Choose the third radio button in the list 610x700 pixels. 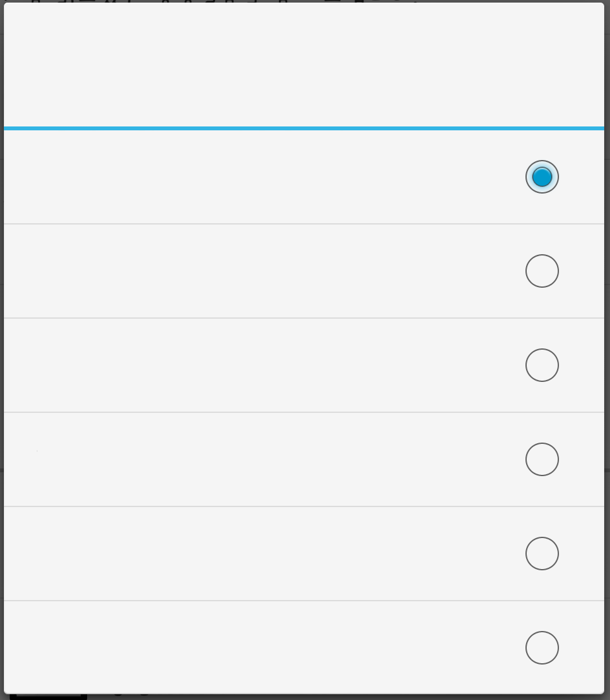point(542,365)
